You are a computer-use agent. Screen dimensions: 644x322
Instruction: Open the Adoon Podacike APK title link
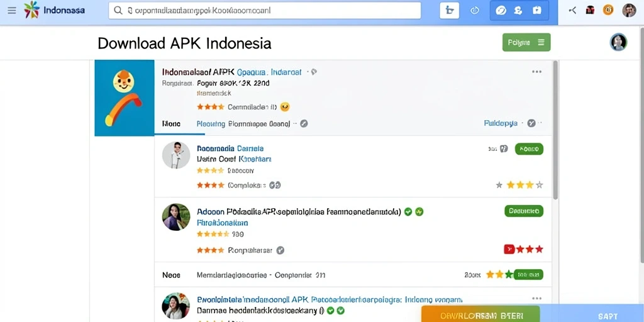(299, 212)
